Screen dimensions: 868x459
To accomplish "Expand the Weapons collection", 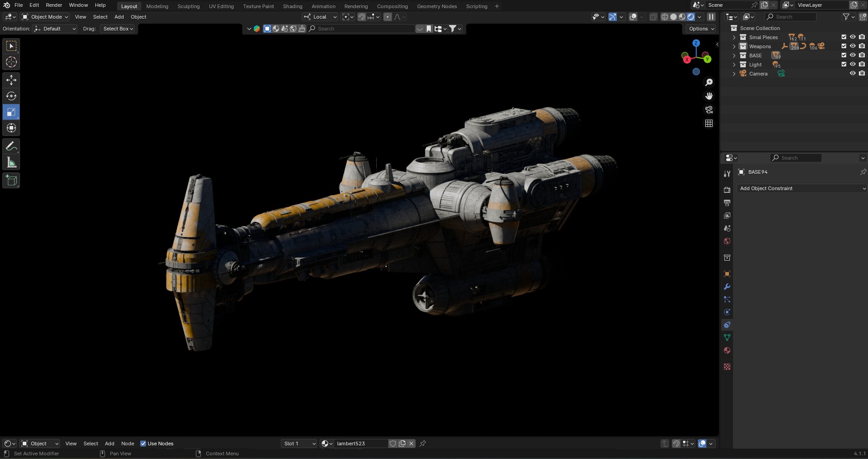I will click(734, 46).
